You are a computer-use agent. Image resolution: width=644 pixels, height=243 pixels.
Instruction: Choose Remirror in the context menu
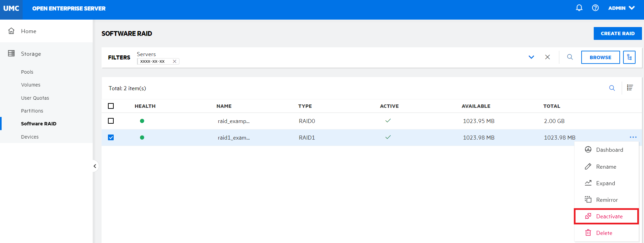click(607, 200)
